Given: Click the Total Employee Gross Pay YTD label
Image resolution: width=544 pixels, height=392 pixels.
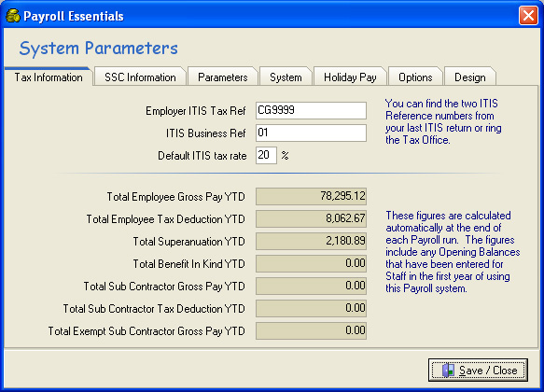Looking at the screenshot, I should [x=175, y=197].
